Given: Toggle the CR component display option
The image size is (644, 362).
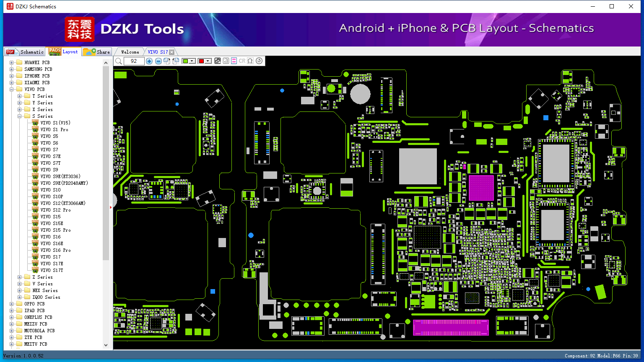Looking at the screenshot, I should 242,61.
